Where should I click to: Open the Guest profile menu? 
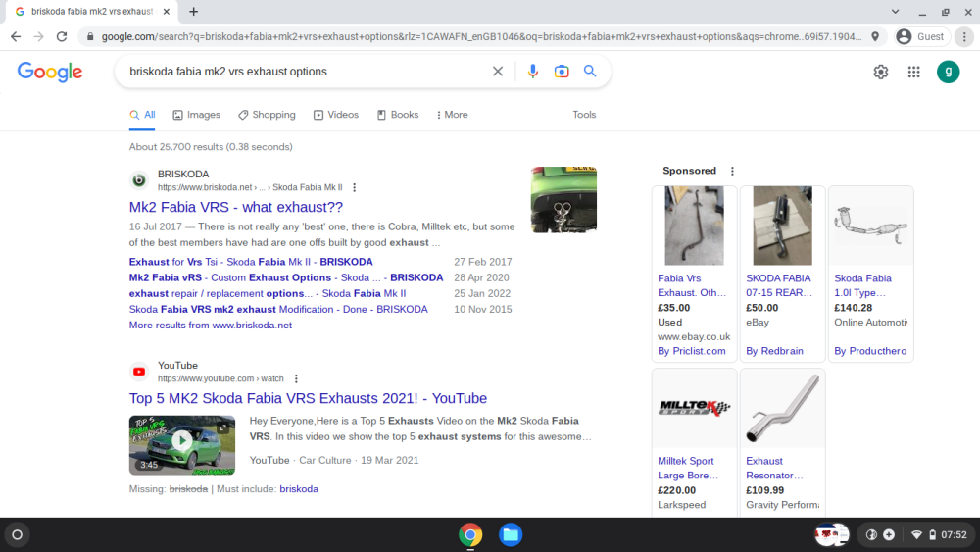921,37
